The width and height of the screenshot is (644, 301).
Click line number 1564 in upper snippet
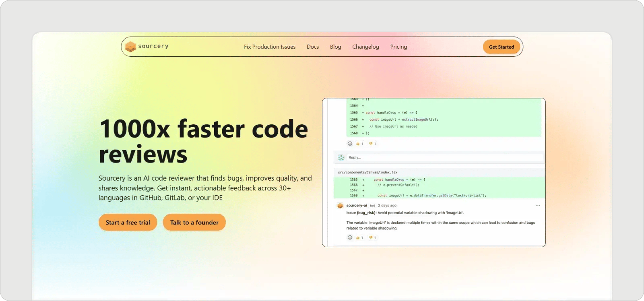pyautogui.click(x=354, y=106)
